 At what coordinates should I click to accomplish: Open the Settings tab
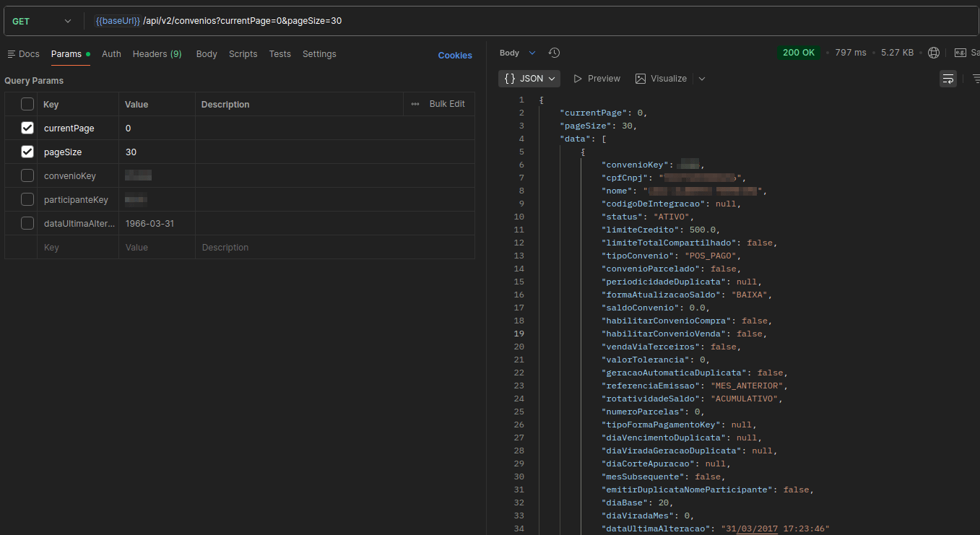click(319, 54)
